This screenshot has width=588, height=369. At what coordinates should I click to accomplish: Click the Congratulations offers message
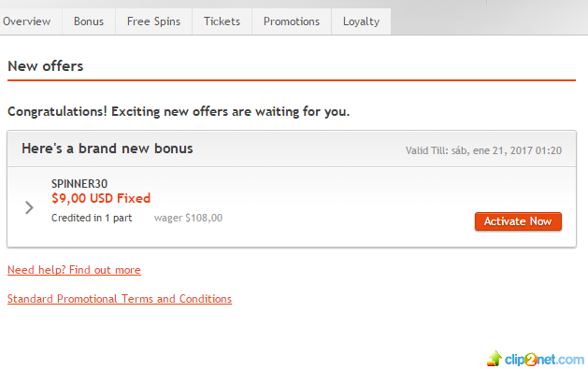click(x=179, y=111)
